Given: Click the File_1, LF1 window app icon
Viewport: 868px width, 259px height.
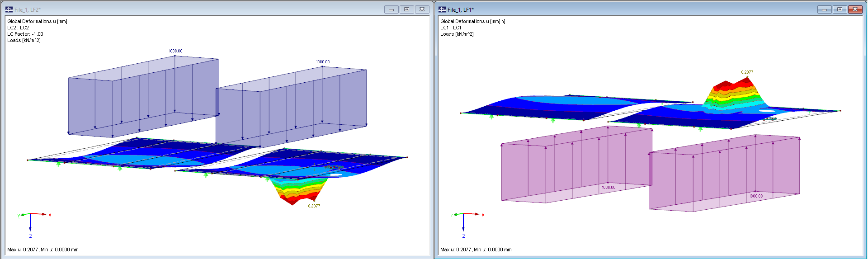Looking at the screenshot, I should 442,9.
